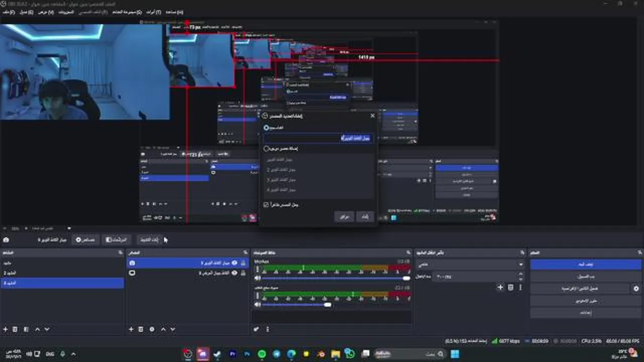Screen dimensions: 644x362
Task: Open advanced audio properties icon under mixer
Action: 257,329
